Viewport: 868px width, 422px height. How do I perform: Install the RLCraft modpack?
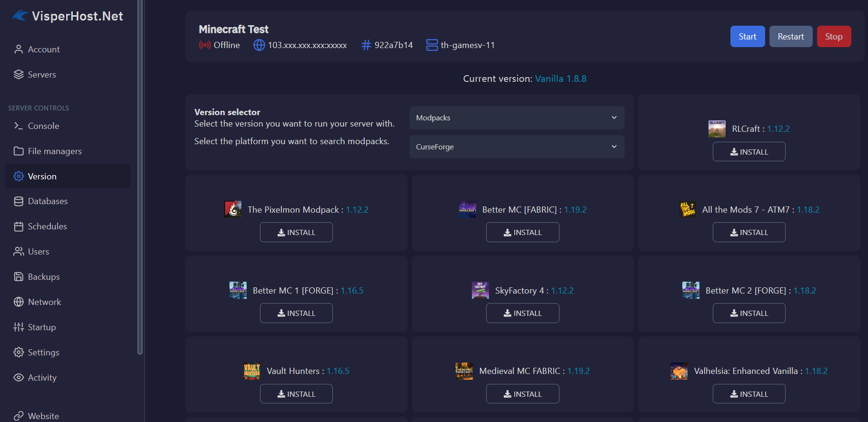[x=749, y=152]
